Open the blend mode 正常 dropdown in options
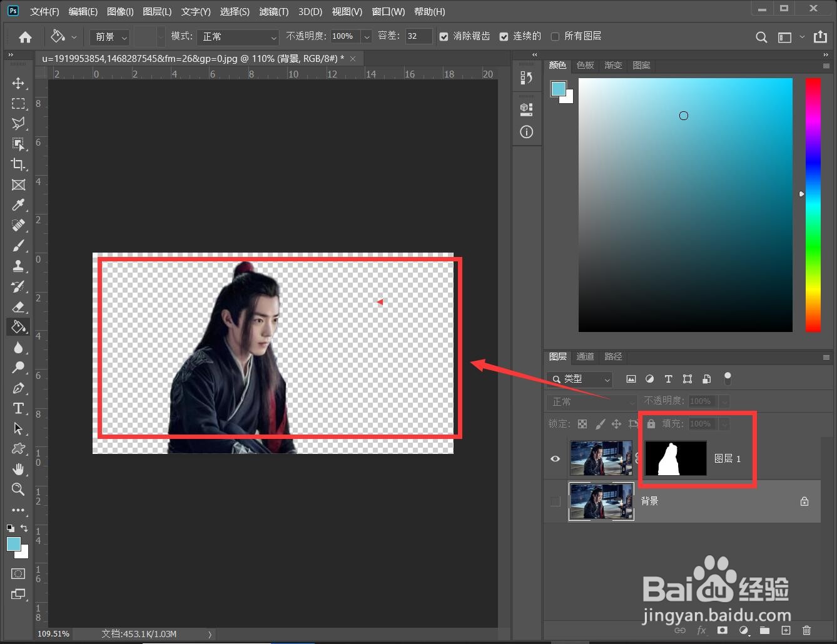The image size is (837, 644). (x=238, y=37)
